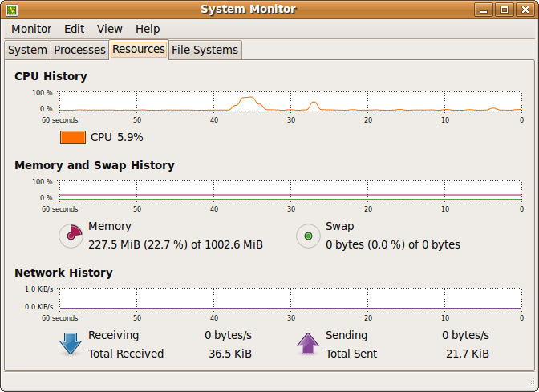The width and height of the screenshot is (539, 392).
Task: Switch to the File Systems tab
Action: point(205,50)
